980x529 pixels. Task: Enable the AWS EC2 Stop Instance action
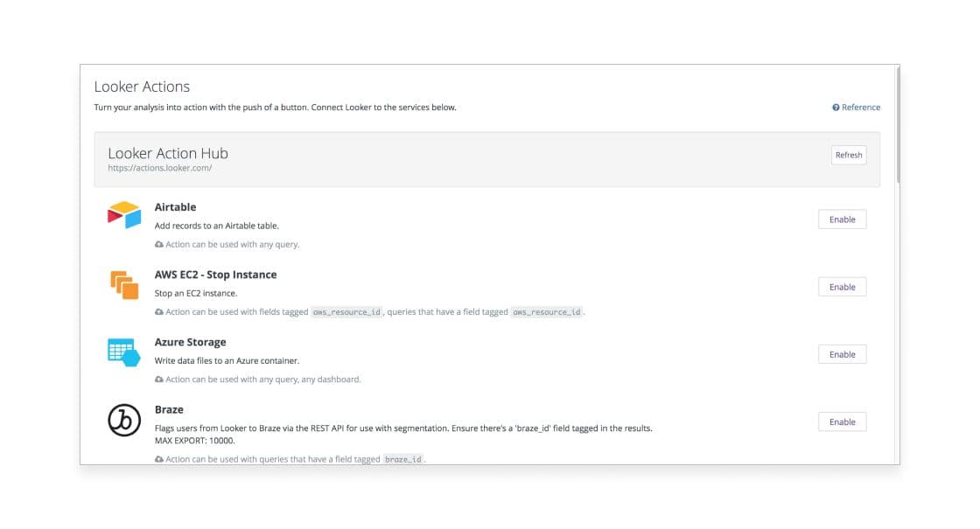coord(842,287)
